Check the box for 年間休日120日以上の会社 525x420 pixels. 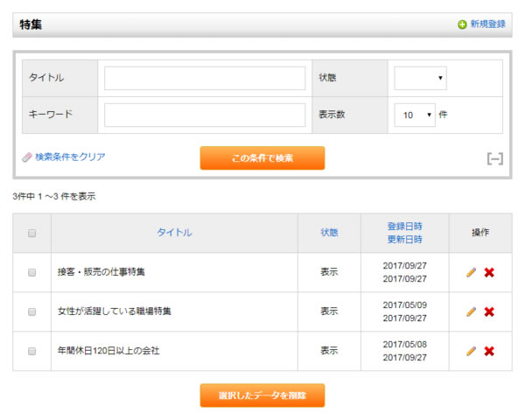[x=32, y=351]
